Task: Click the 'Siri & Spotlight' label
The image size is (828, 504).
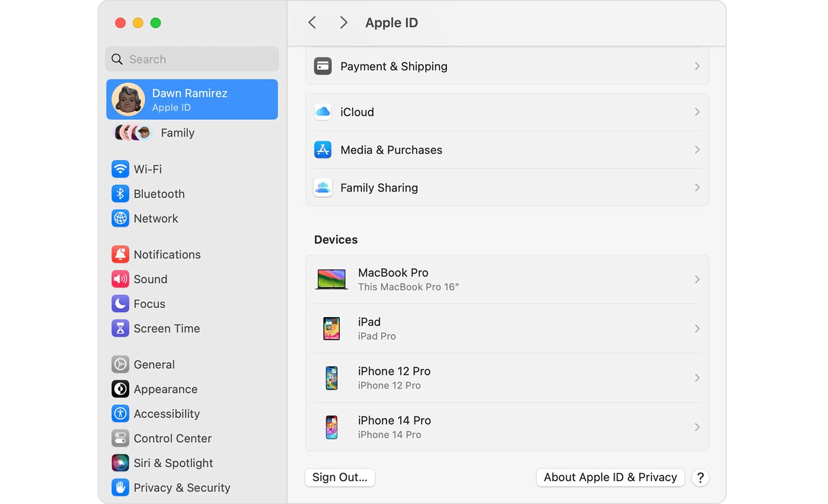Action: 174,463
